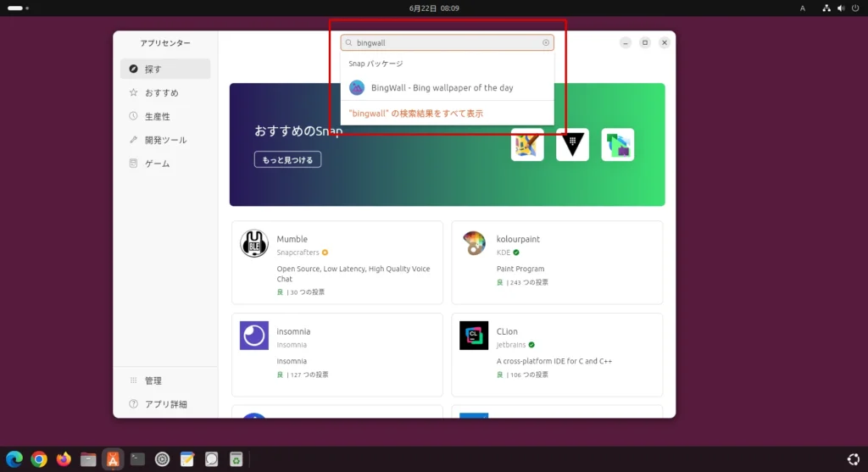
Task: Open the おすすめ sidebar category
Action: [165, 93]
